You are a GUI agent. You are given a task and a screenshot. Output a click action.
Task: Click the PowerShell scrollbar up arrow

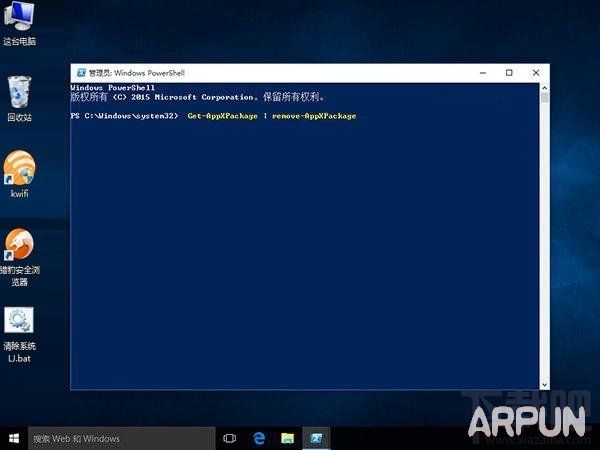pyautogui.click(x=545, y=88)
